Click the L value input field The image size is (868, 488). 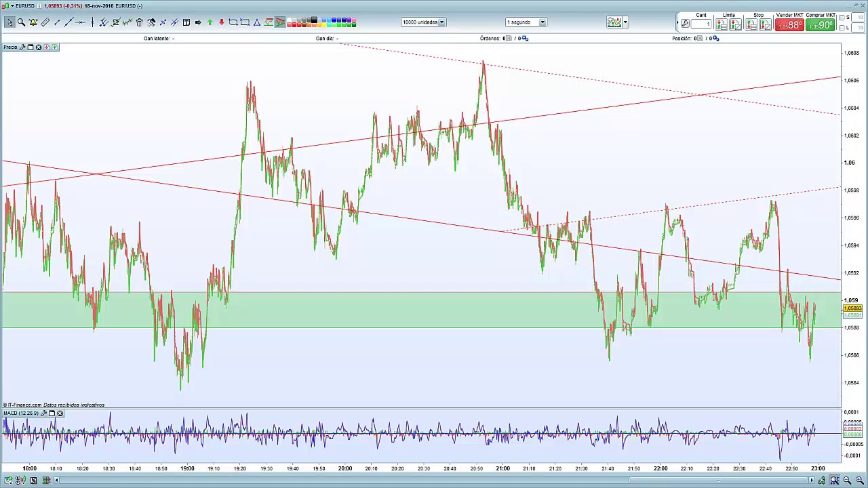click(x=858, y=28)
